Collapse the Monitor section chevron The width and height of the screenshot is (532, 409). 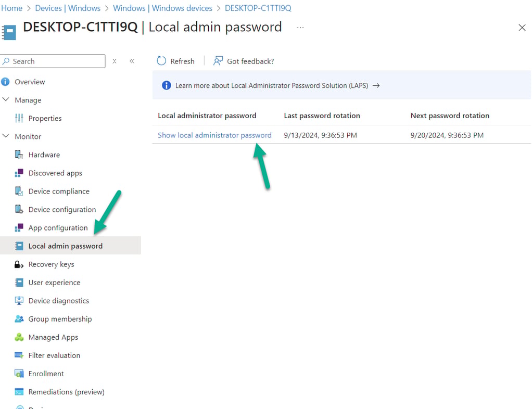(6, 136)
